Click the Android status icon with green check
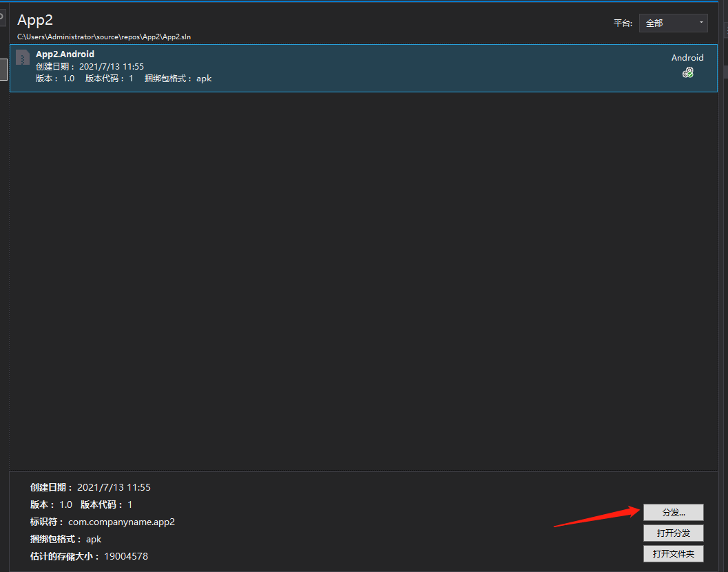Image resolution: width=728 pixels, height=572 pixels. point(687,72)
